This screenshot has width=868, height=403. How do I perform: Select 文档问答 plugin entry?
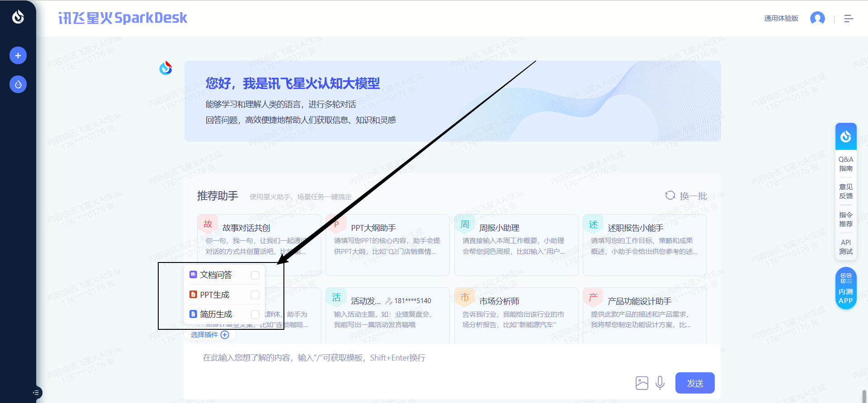pos(224,275)
